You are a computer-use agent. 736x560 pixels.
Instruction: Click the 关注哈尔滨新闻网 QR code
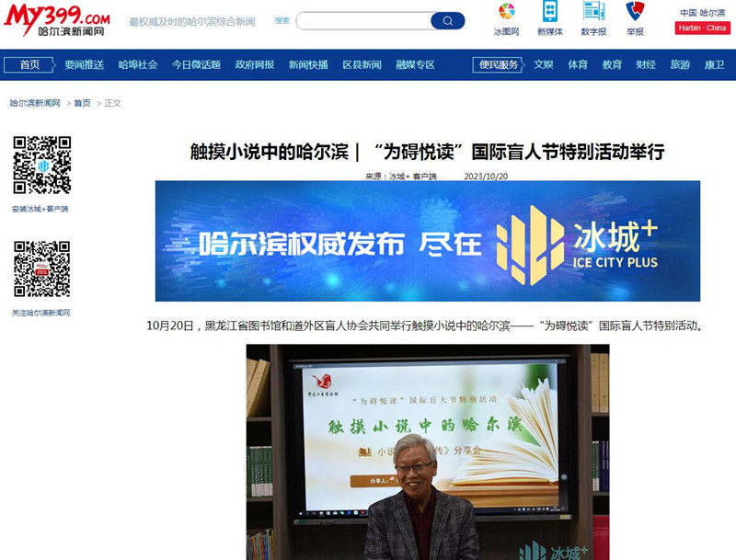click(x=41, y=269)
